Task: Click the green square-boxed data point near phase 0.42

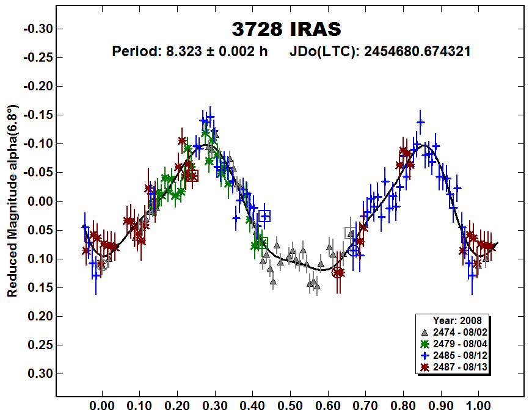Action: [262, 243]
